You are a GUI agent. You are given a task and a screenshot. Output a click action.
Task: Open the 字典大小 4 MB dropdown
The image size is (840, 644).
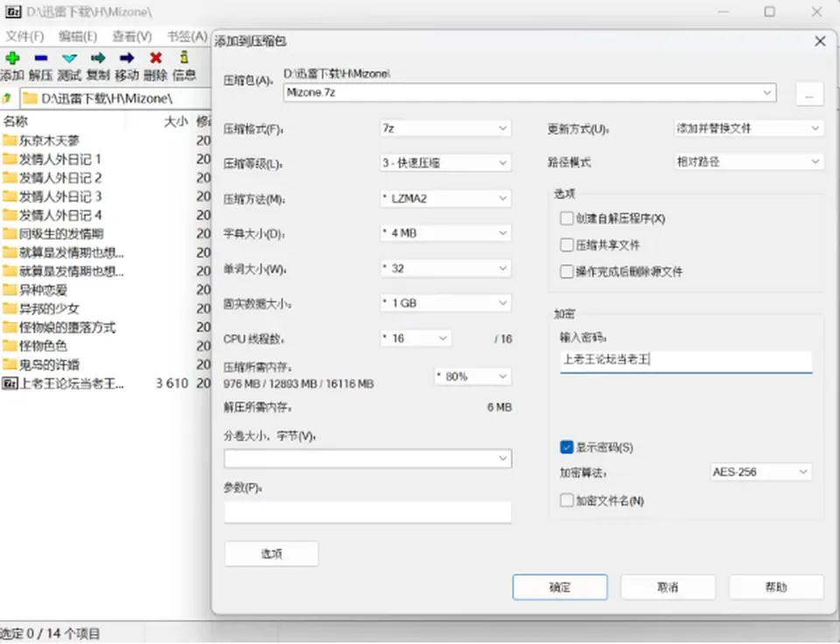(x=445, y=233)
